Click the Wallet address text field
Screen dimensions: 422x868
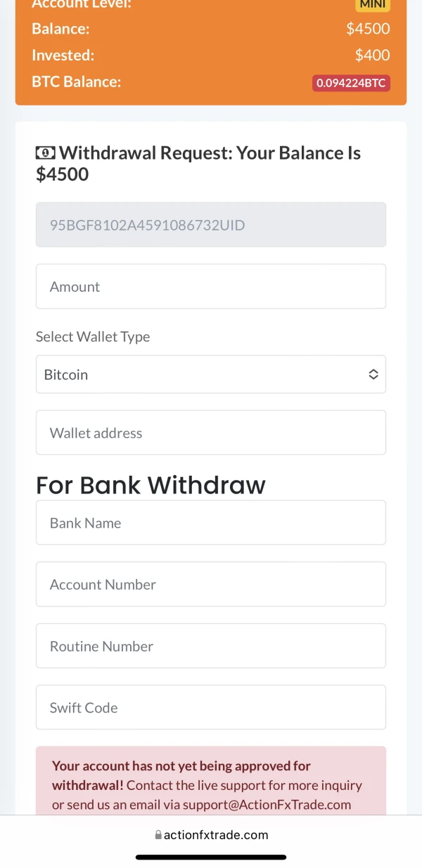pyautogui.click(x=211, y=433)
